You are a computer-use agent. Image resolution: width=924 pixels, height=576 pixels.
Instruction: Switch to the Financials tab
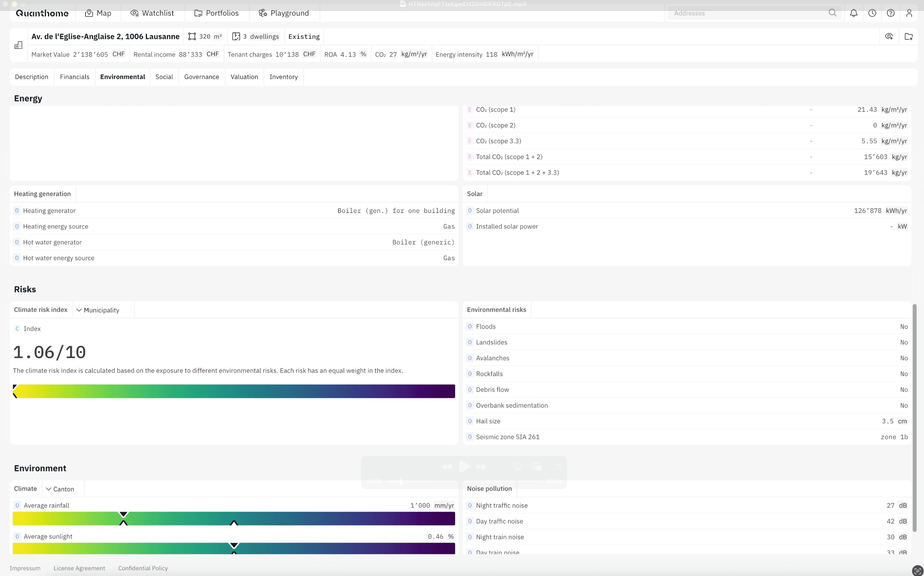coord(74,77)
